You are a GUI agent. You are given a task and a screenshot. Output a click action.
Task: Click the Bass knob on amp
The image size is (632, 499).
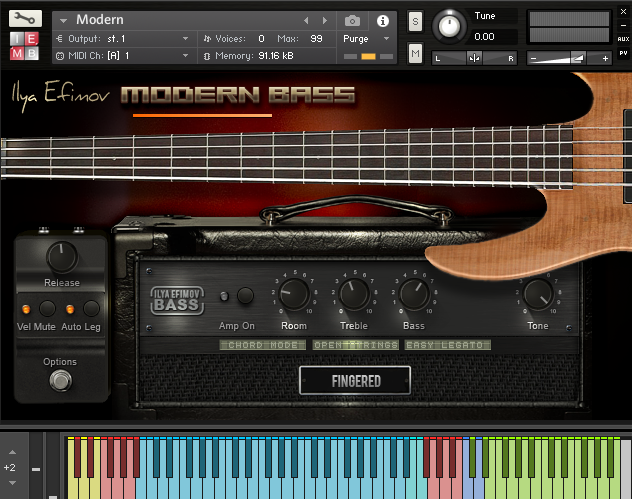(414, 295)
